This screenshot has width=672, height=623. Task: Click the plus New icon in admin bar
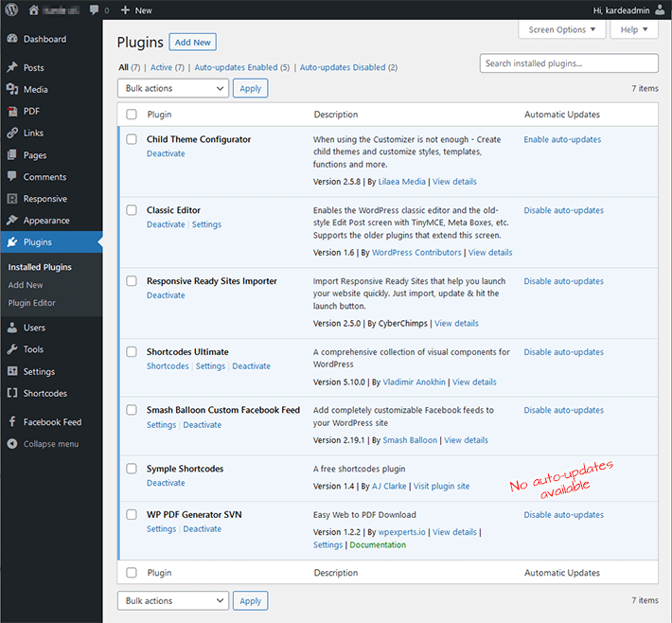[x=125, y=9]
